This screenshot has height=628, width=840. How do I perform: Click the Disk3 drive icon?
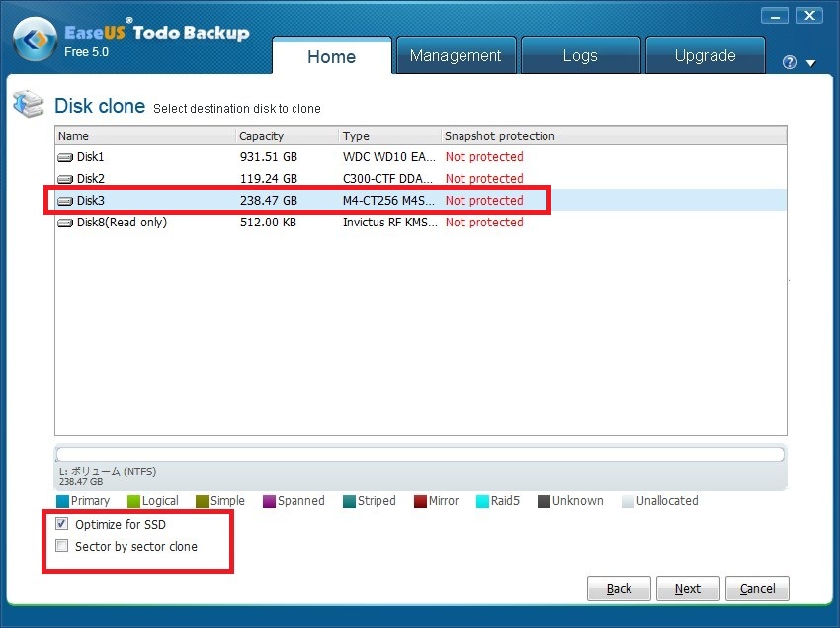[x=65, y=201]
